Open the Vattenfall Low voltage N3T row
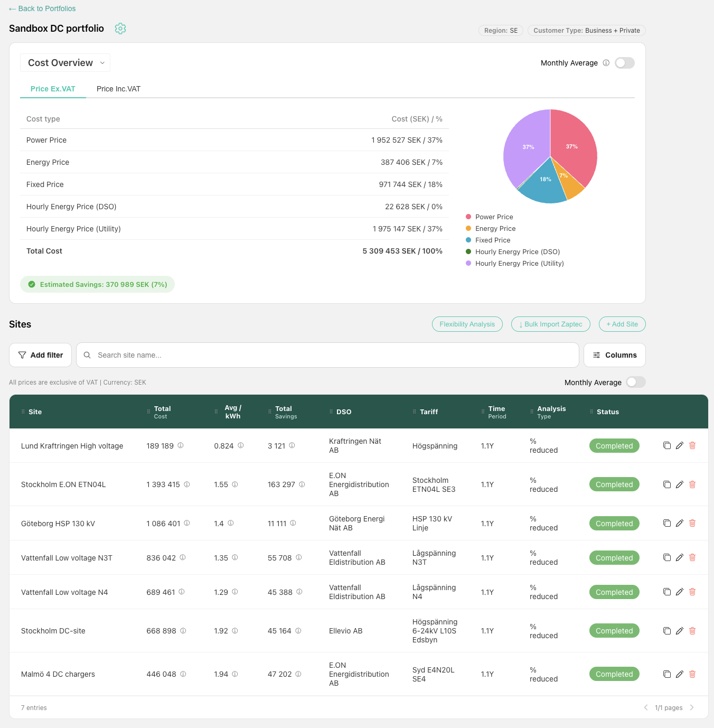The height and width of the screenshot is (728, 714). (x=359, y=557)
